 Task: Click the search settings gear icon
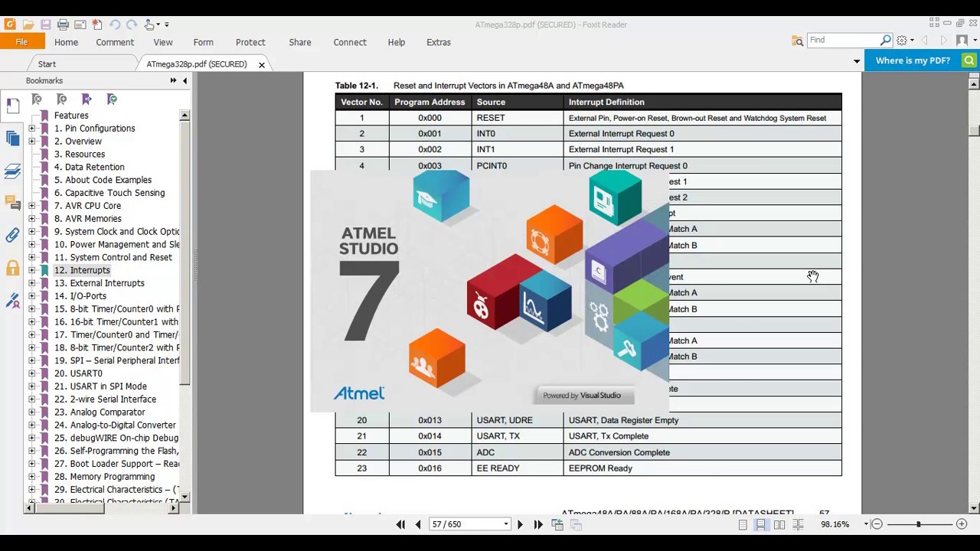tap(902, 41)
